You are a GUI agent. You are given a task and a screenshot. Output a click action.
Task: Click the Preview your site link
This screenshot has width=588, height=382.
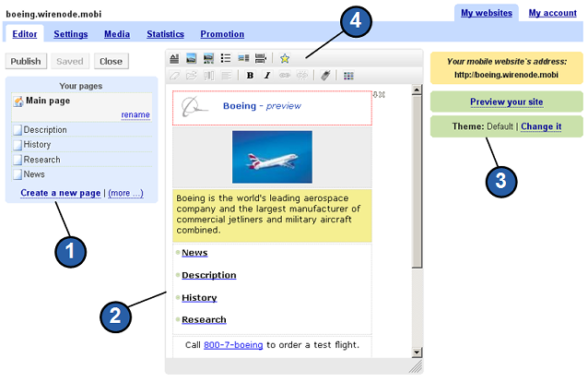click(506, 101)
